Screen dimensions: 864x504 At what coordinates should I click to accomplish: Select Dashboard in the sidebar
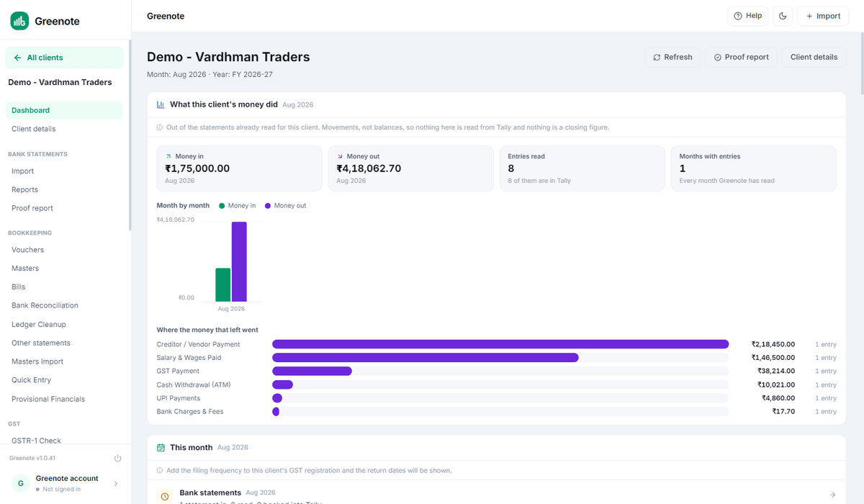(65, 110)
